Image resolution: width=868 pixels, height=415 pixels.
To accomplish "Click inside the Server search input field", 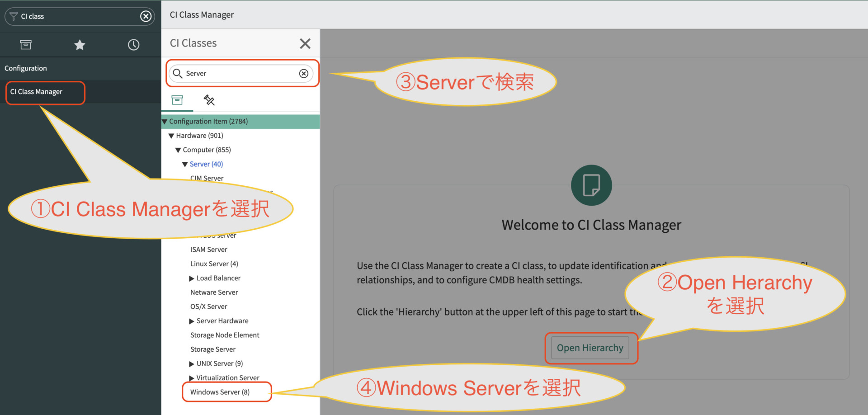I will pyautogui.click(x=235, y=73).
